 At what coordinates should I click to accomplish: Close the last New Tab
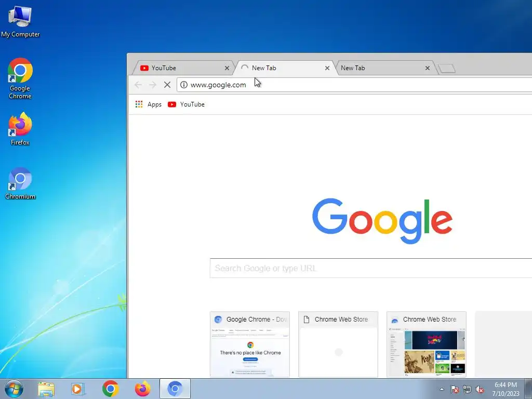coord(428,68)
